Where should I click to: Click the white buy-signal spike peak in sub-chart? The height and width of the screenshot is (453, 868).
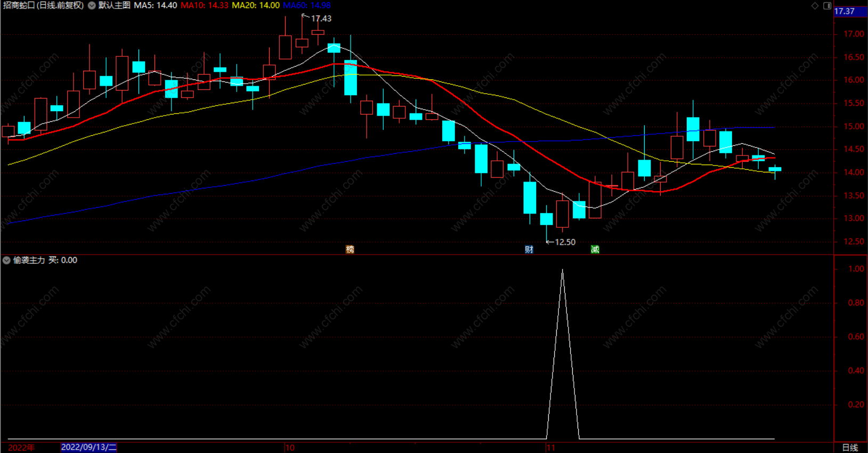[562, 270]
